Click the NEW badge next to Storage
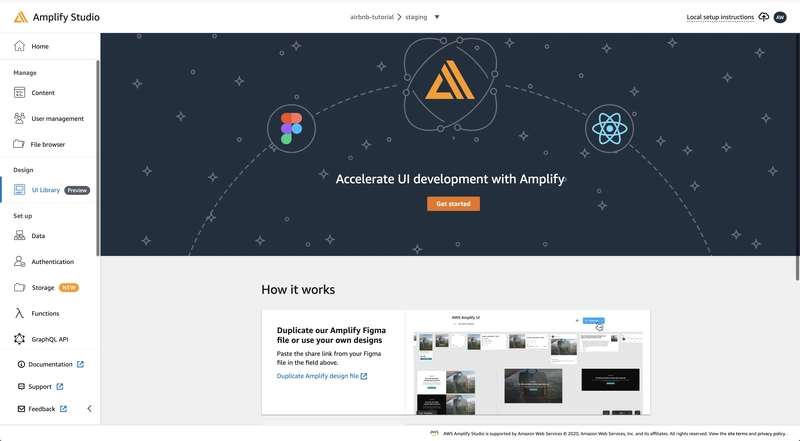 (69, 287)
